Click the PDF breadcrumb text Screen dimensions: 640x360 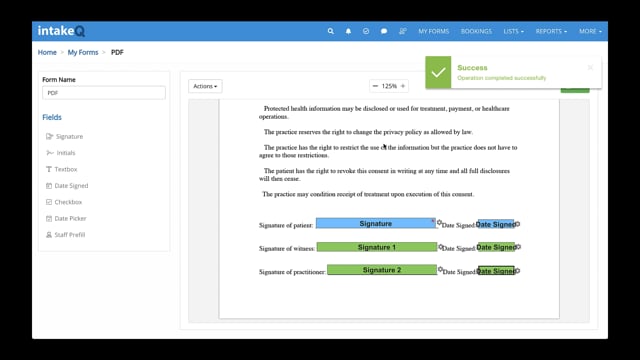point(117,52)
